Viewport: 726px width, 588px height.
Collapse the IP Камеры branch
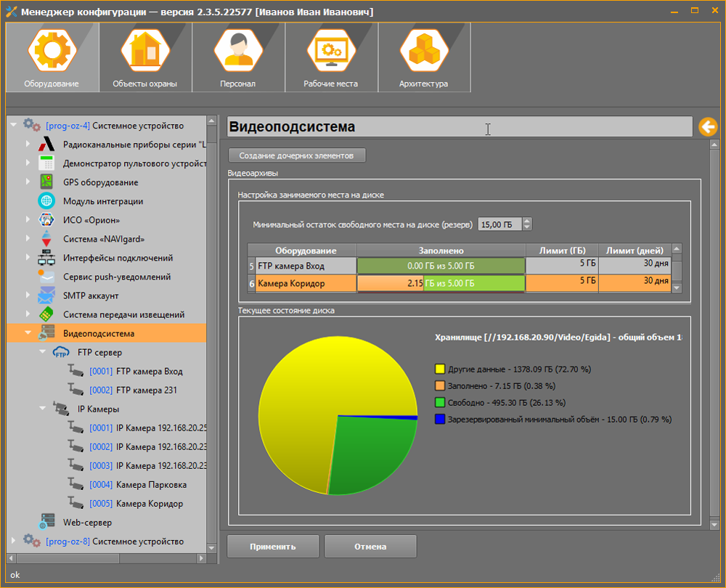(42, 409)
